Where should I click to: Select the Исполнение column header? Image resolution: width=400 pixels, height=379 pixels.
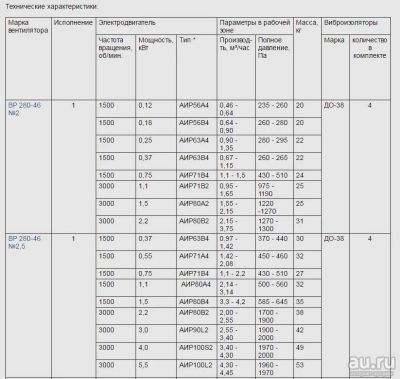pyautogui.click(x=73, y=23)
